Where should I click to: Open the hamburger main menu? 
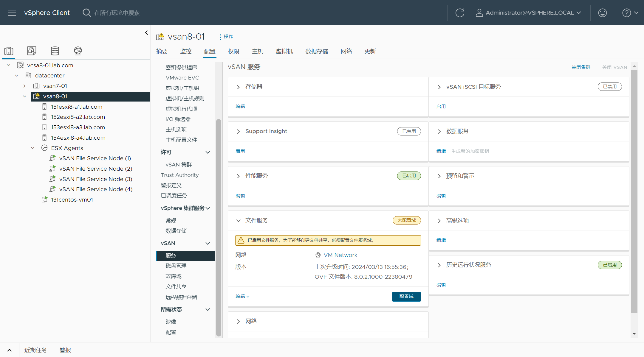(12, 13)
